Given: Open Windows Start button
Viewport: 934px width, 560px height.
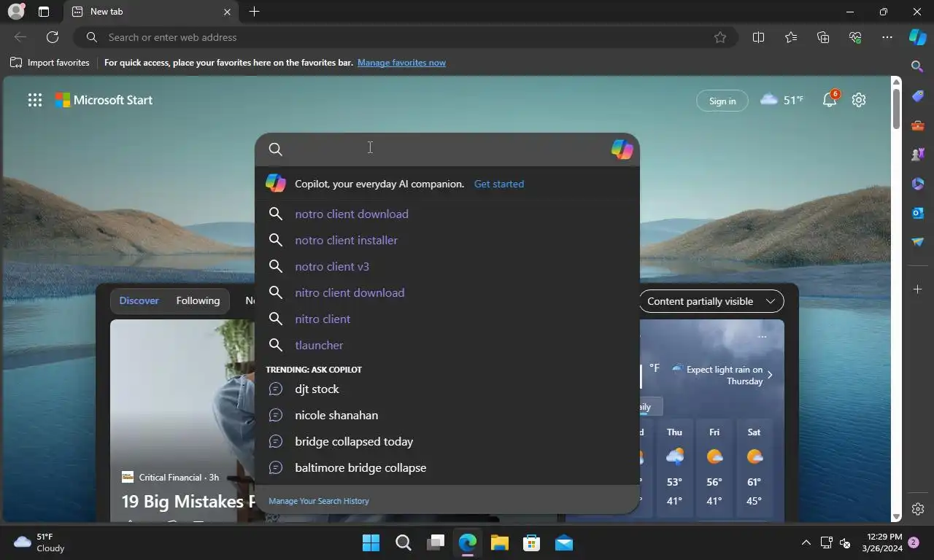Looking at the screenshot, I should tap(371, 542).
